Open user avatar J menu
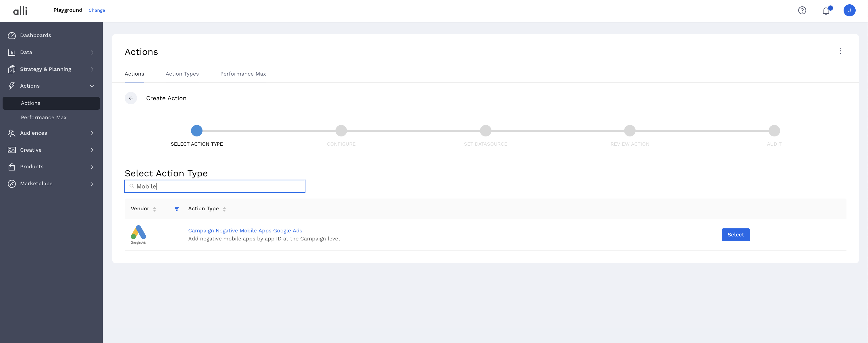This screenshot has height=343, width=868. click(x=849, y=10)
